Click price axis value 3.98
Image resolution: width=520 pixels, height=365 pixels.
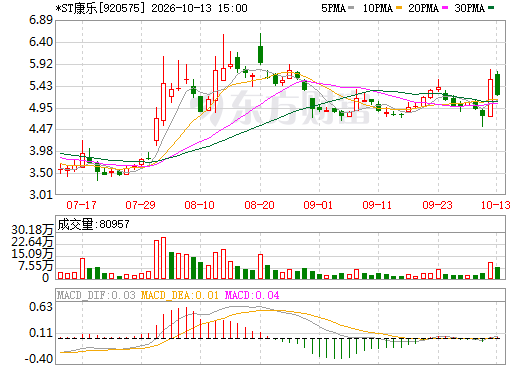coord(41,151)
